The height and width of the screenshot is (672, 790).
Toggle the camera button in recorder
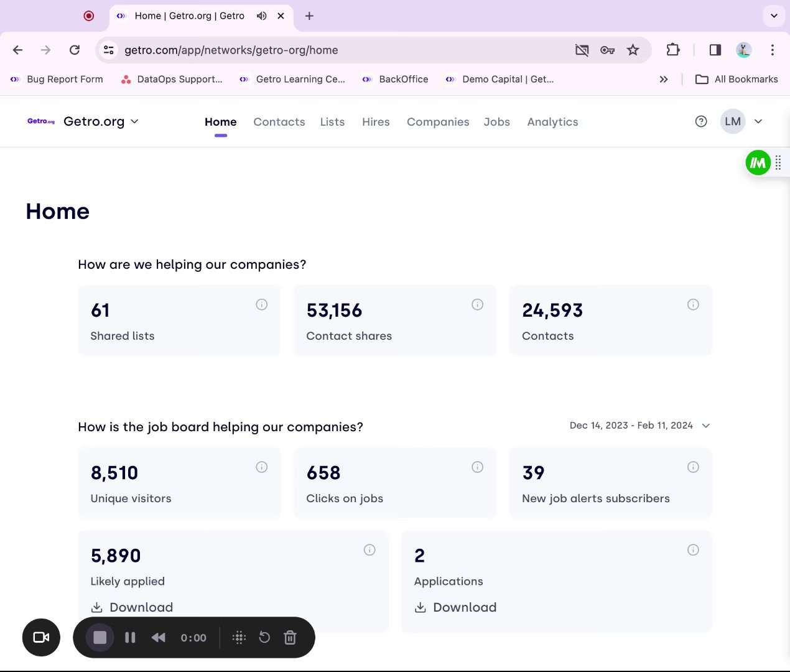point(41,637)
